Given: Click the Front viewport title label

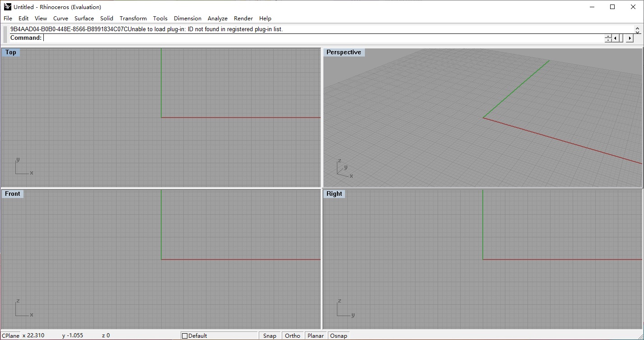Looking at the screenshot, I should pos(12,194).
